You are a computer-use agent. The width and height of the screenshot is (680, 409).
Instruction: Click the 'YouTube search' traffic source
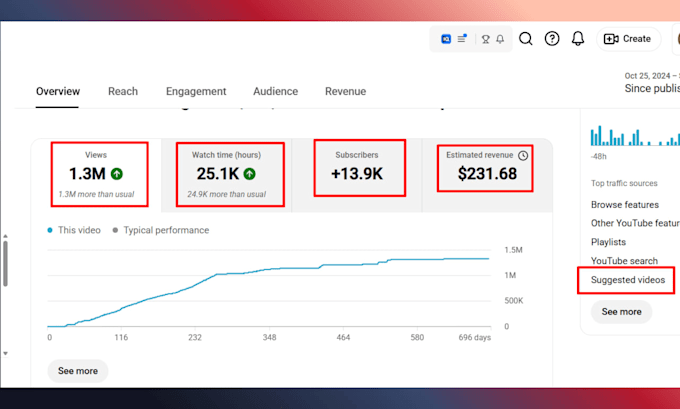pyautogui.click(x=624, y=261)
